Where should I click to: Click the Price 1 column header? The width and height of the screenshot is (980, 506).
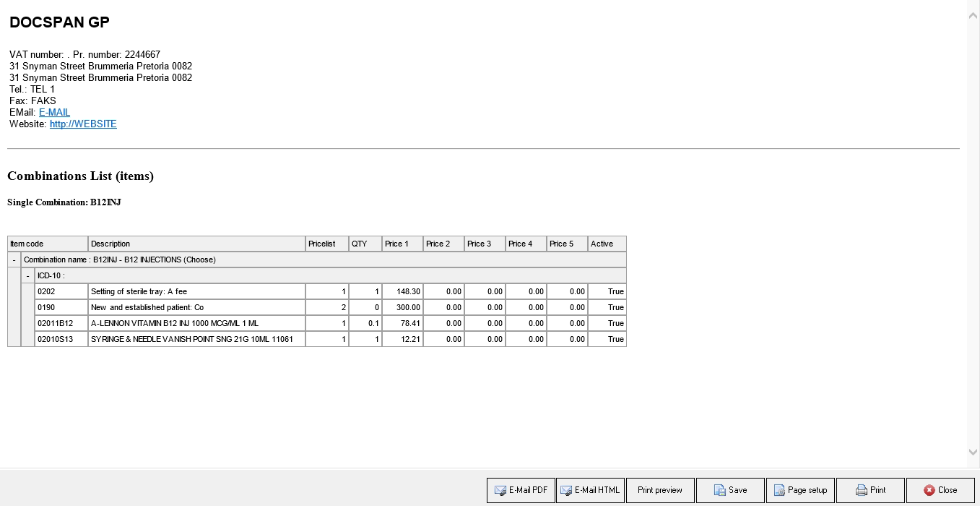pos(403,244)
